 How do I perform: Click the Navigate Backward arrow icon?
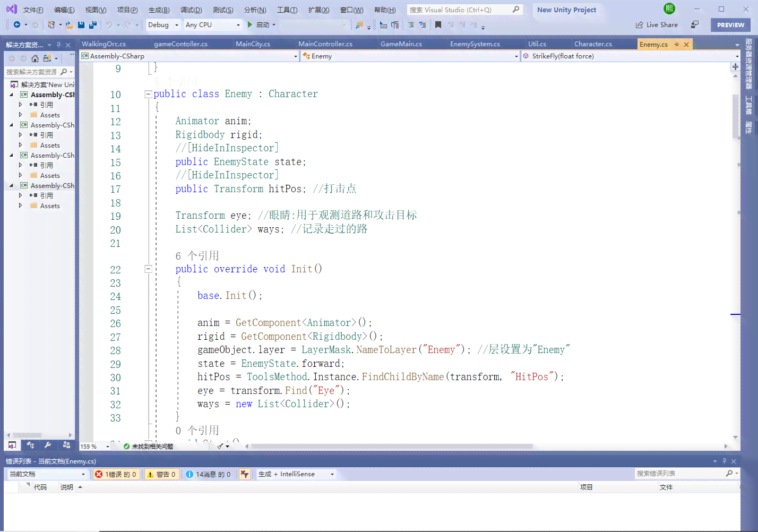pos(17,25)
